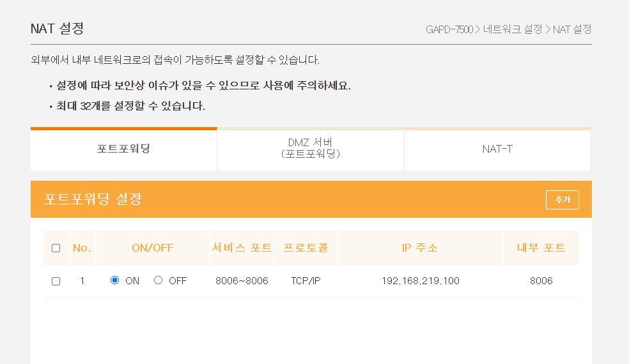
Task: Click the security warning note 설정에 따라 보안상
Action: click(x=203, y=86)
